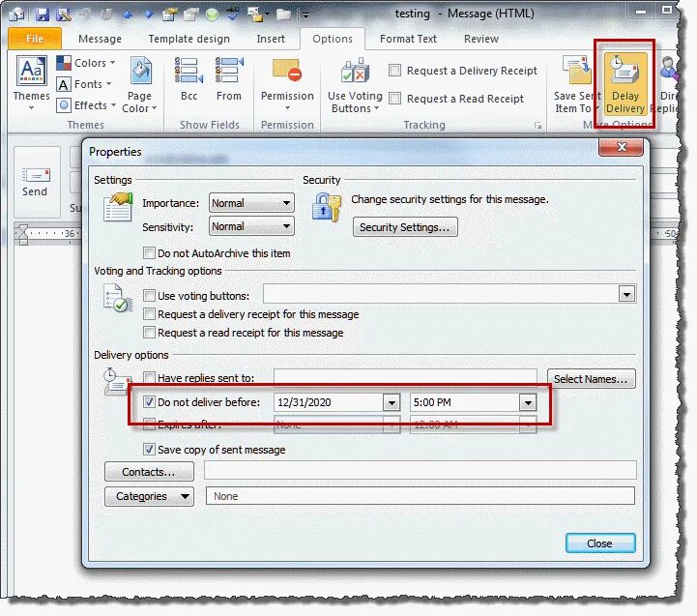Image resolution: width=697 pixels, height=616 pixels.
Task: Click the Save As icon with pencil in quick access toolbar
Action: pyautogui.click(x=64, y=15)
